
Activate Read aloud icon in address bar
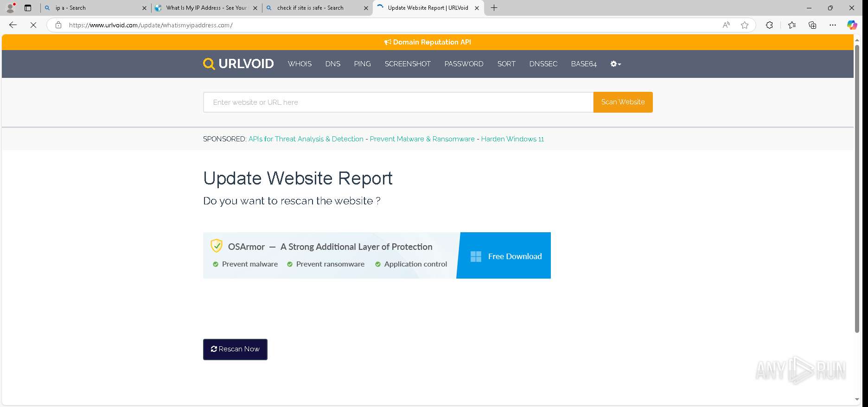coord(726,25)
